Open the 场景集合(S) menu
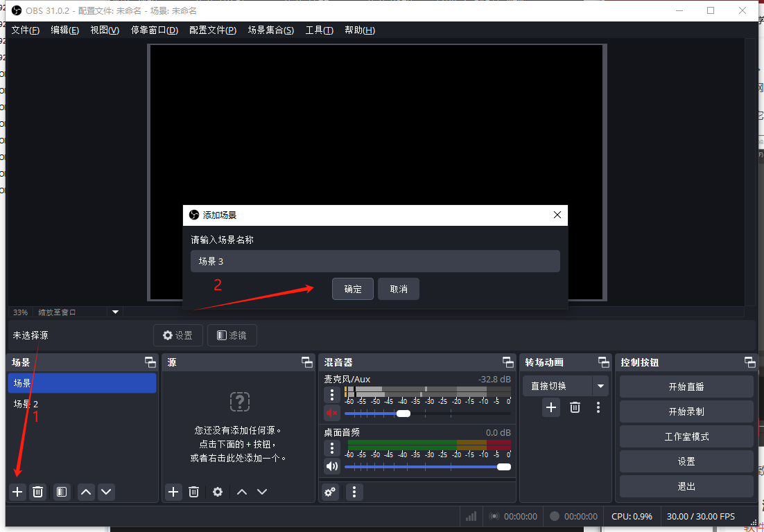Viewport: 764px width, 532px height. coord(270,30)
